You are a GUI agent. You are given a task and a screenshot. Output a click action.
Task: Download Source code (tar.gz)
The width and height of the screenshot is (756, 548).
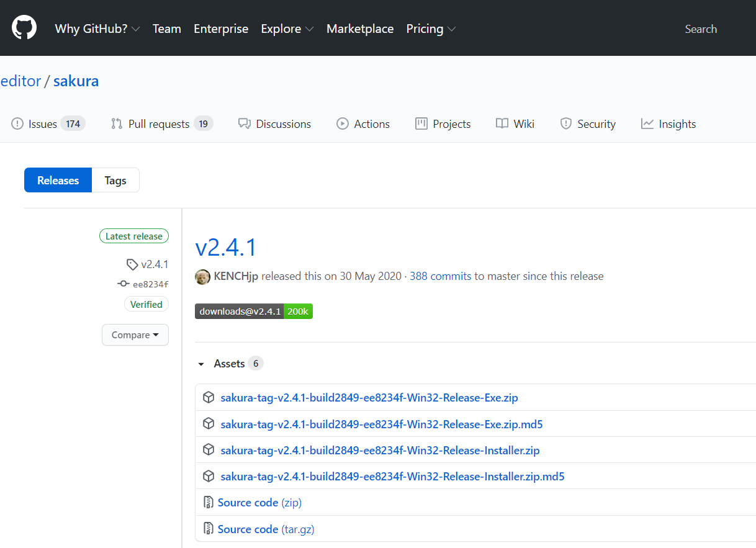266,529
